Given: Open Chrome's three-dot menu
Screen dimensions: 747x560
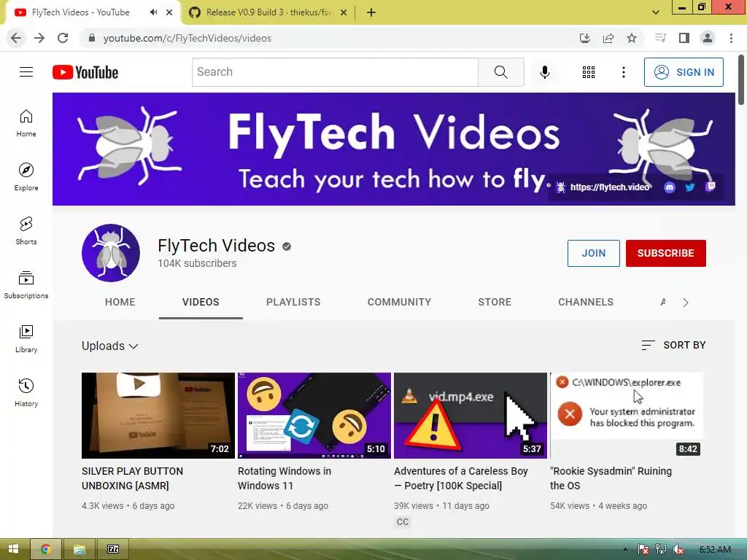Looking at the screenshot, I should (x=731, y=38).
